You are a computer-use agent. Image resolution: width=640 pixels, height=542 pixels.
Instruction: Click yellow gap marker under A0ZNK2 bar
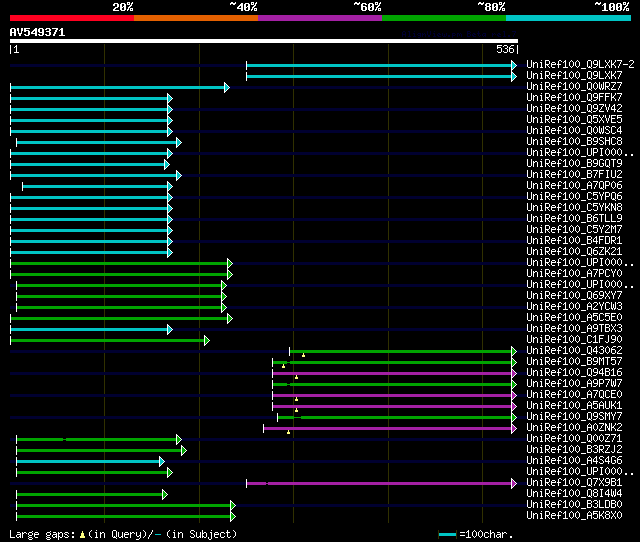click(288, 432)
